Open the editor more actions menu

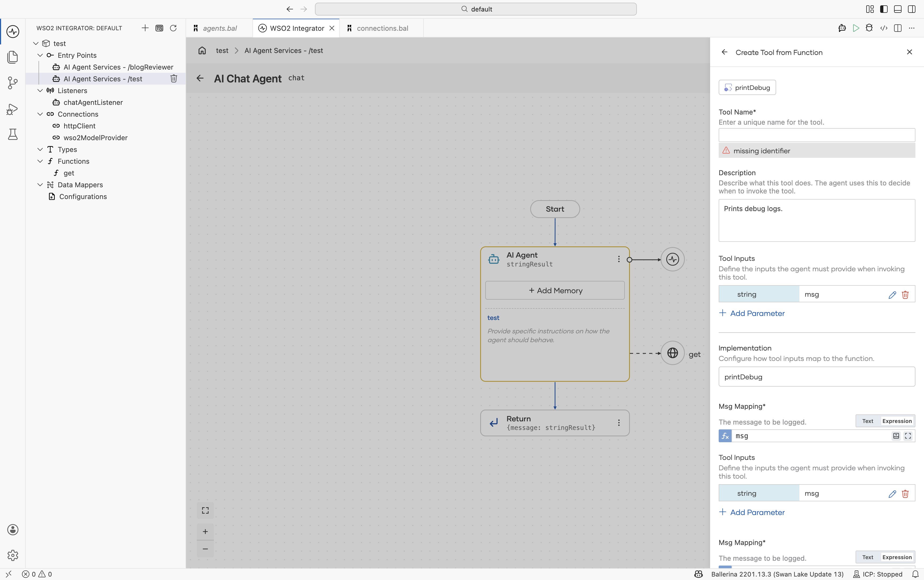[912, 28]
